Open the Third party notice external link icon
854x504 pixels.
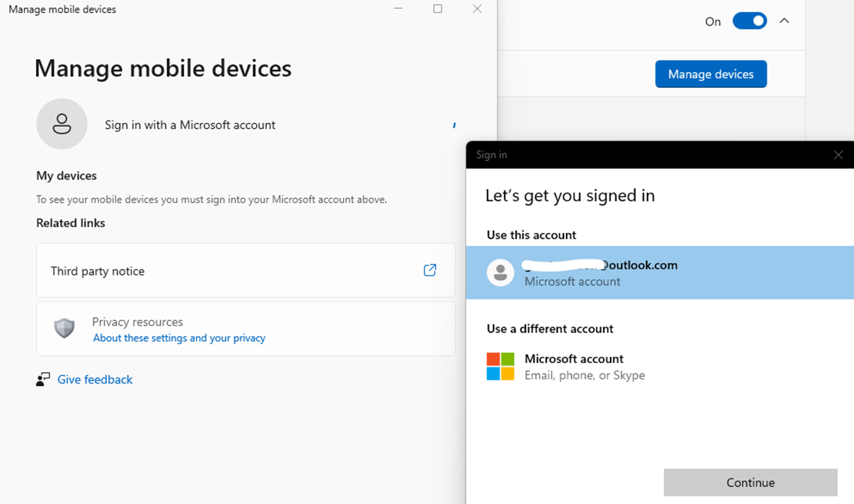click(430, 270)
